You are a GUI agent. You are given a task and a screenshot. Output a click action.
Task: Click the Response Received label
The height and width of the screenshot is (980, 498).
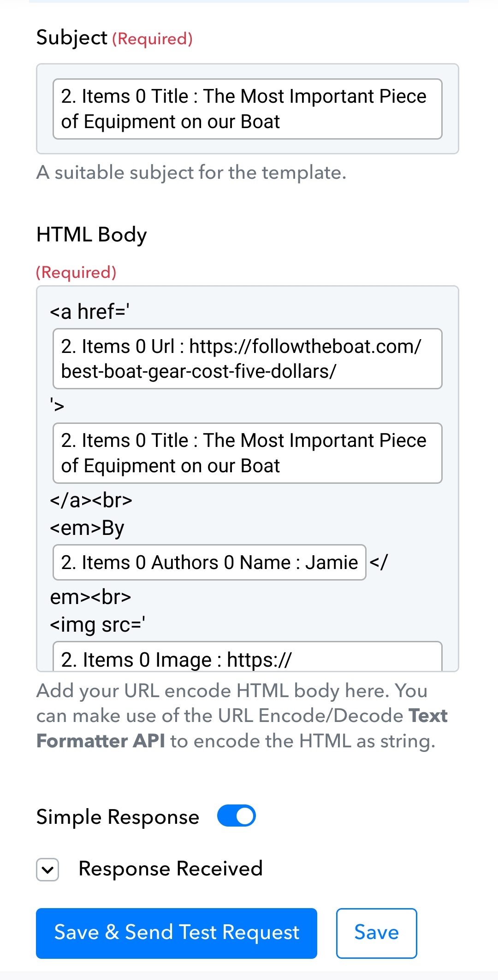coord(171,869)
